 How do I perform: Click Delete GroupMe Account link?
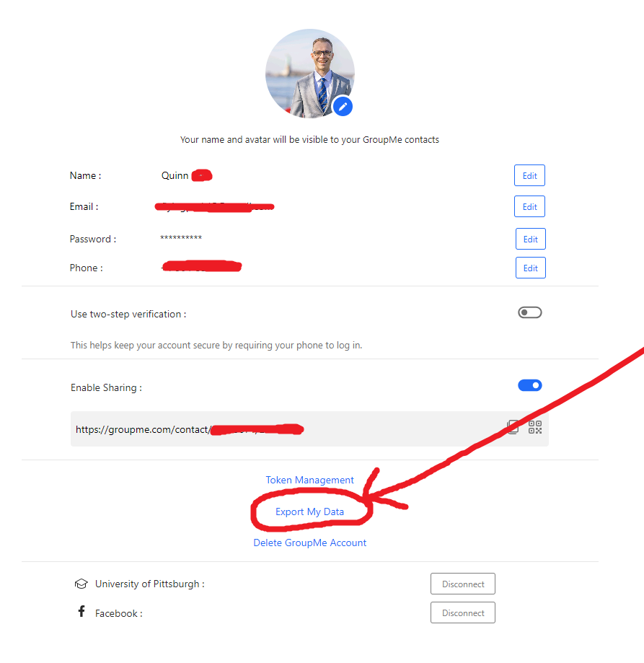pos(310,543)
